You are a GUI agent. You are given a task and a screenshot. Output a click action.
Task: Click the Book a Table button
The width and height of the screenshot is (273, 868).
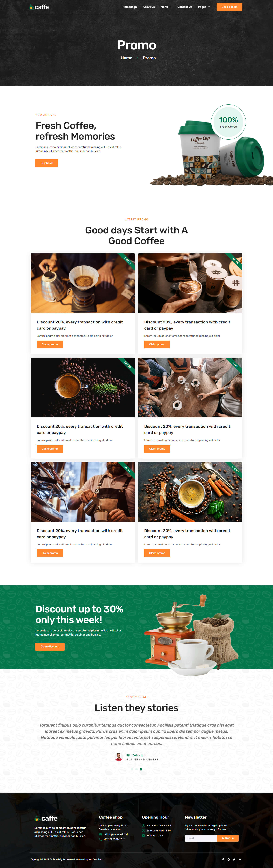(229, 7)
